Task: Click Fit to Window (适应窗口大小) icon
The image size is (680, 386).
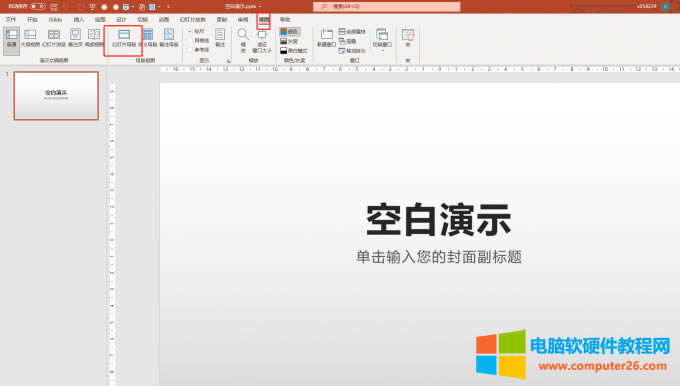Action: coord(262,40)
